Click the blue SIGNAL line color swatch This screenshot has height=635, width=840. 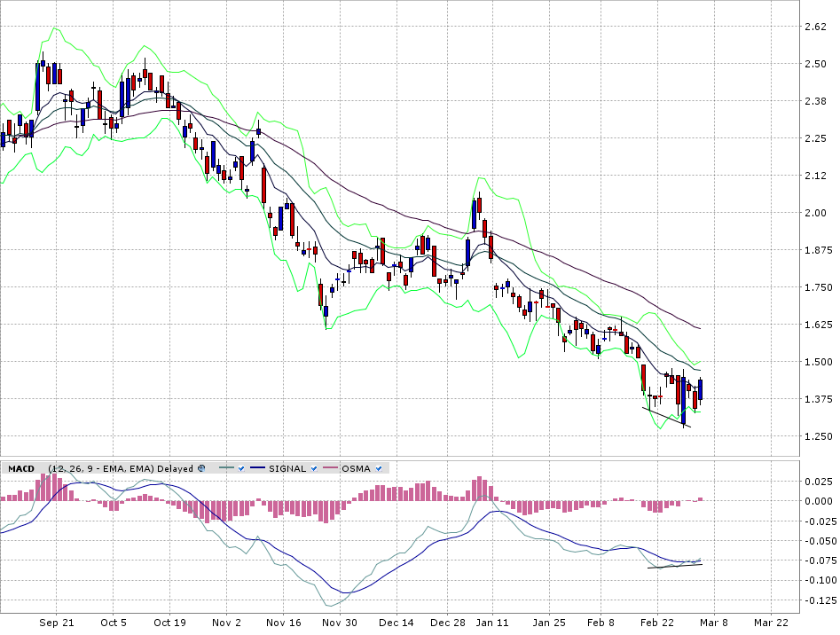[258, 468]
